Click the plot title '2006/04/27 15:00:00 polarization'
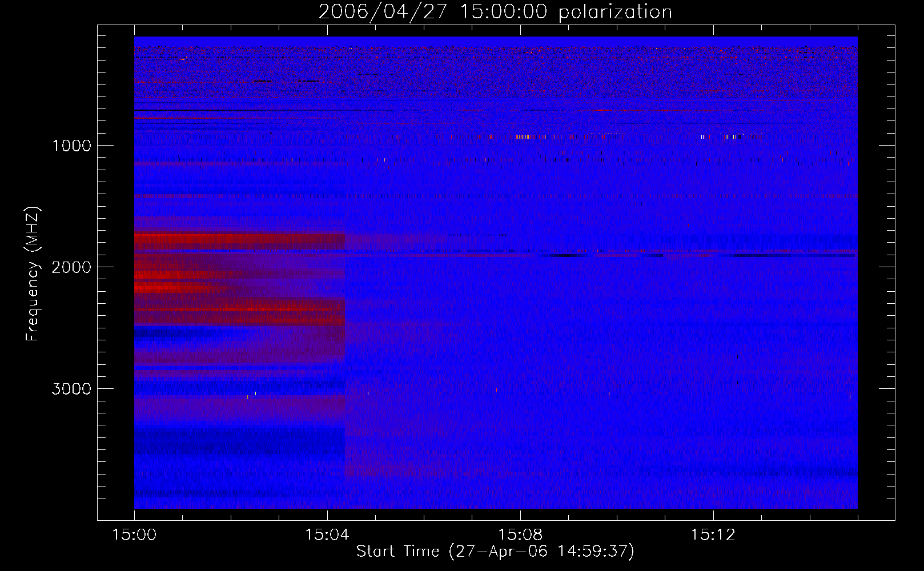924x571 pixels. 495,11
